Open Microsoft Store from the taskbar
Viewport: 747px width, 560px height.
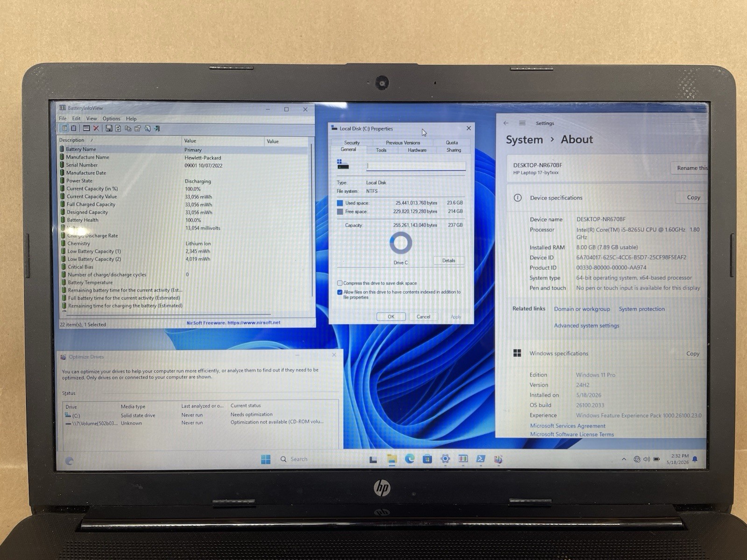pos(427,459)
